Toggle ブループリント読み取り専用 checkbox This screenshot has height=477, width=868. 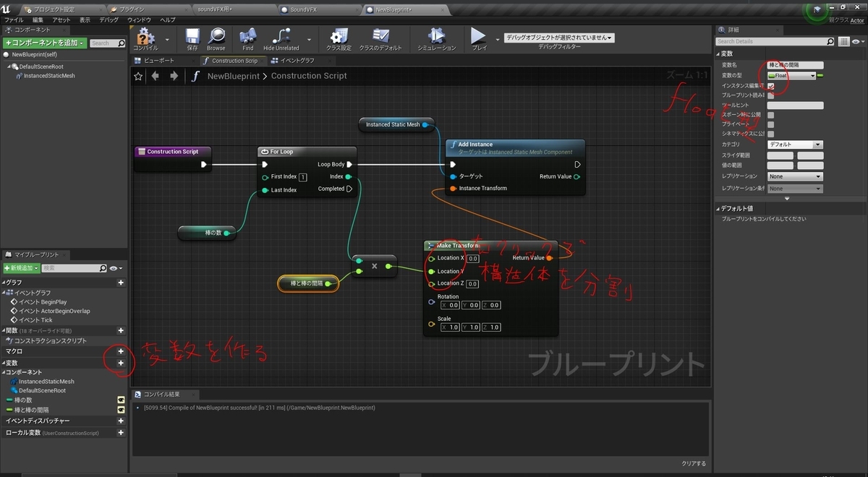pos(770,95)
